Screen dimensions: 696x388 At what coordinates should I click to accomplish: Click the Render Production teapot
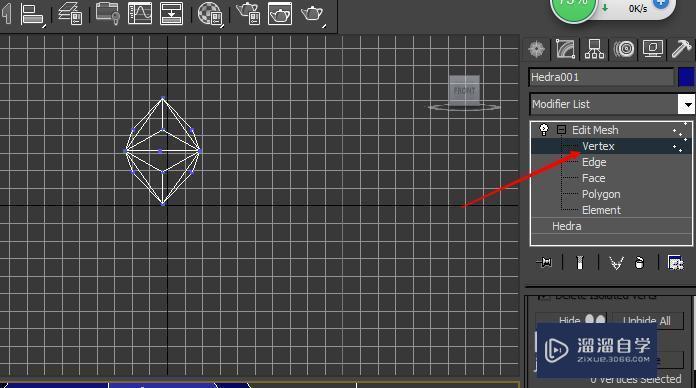coord(312,13)
